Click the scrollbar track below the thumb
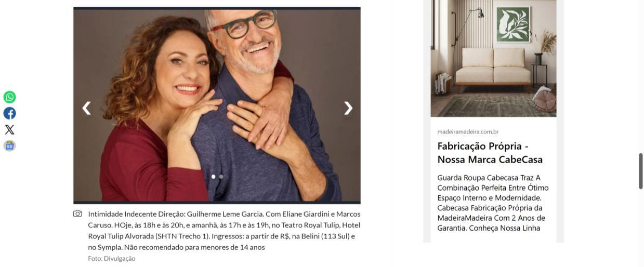Viewport: 644px width, 267px height. (x=640, y=228)
